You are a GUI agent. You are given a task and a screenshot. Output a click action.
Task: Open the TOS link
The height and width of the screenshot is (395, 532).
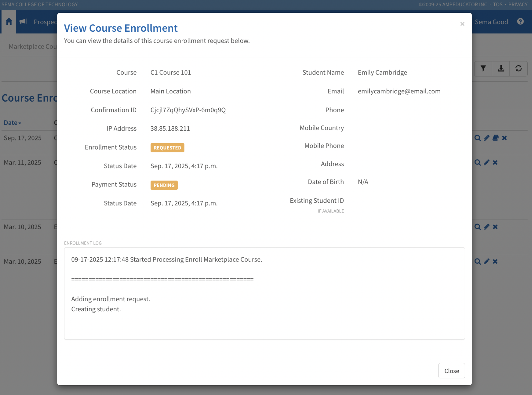498,4
